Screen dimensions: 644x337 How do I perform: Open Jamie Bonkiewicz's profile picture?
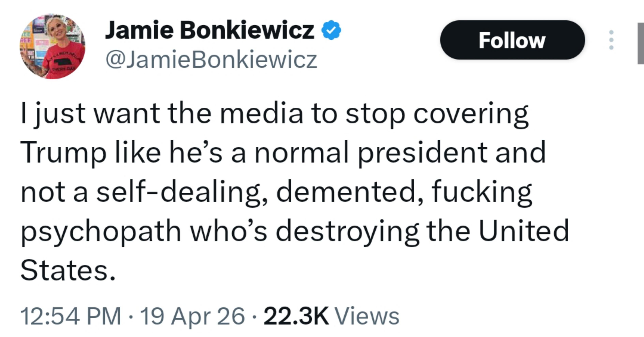pyautogui.click(x=52, y=47)
